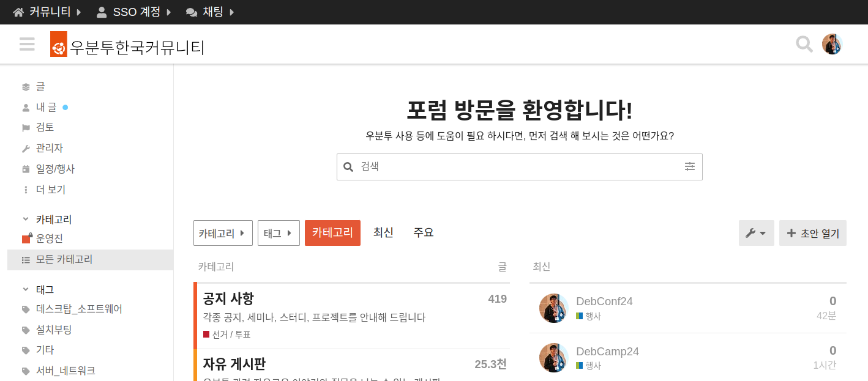The width and height of the screenshot is (868, 381).
Task: Open the DebCamp24 topic
Action: click(607, 351)
